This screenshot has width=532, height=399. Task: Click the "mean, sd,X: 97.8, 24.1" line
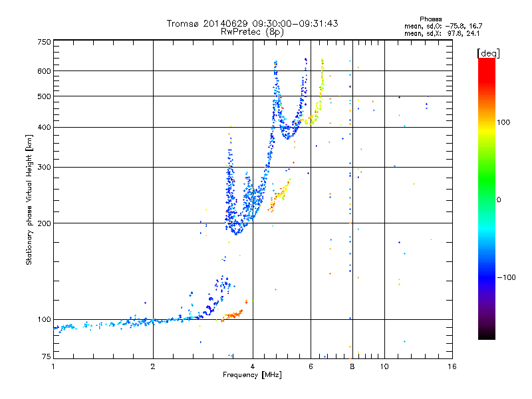(442, 33)
